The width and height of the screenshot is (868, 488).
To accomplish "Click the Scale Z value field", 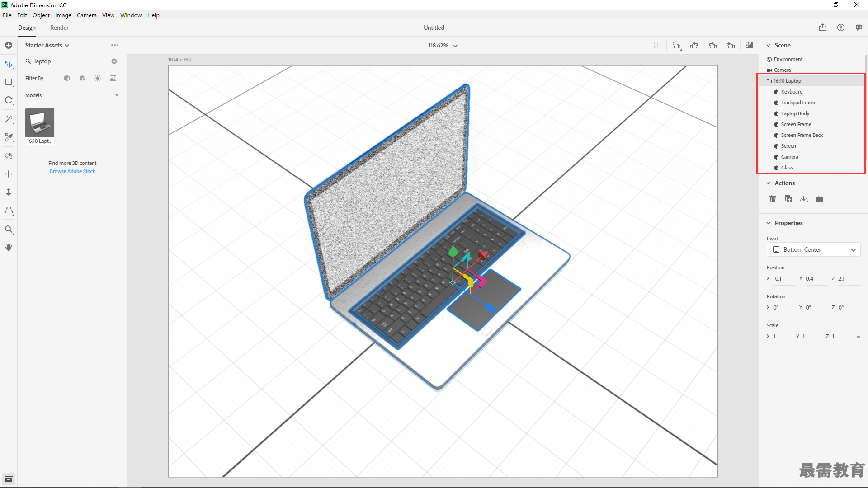I will tap(841, 337).
